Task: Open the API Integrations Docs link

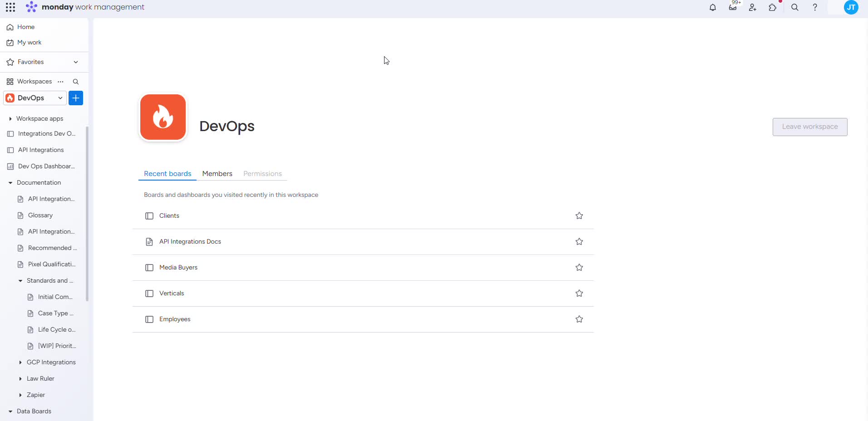Action: pyautogui.click(x=190, y=242)
